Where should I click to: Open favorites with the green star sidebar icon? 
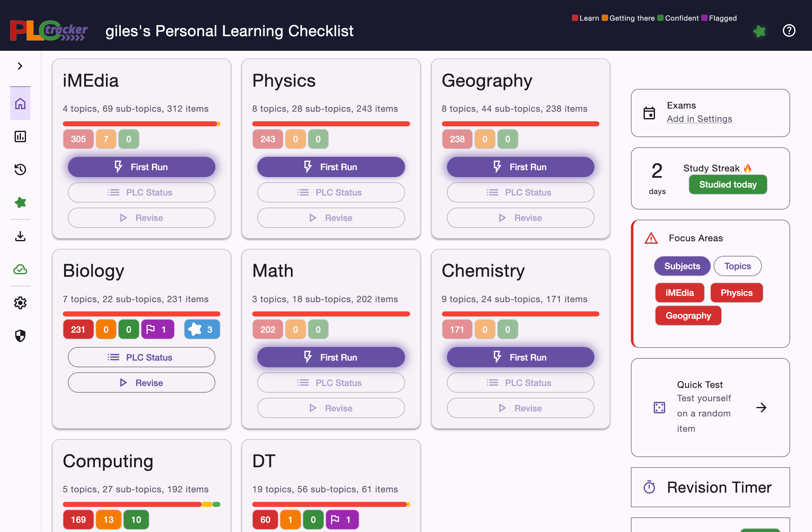(x=20, y=203)
